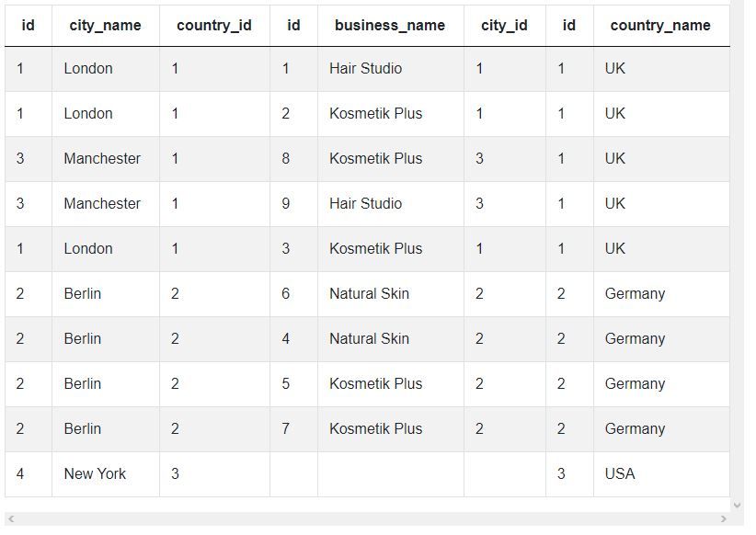Select Kosmetik Plus cell with id 7
Image resolution: width=756 pixels, height=535 pixels.
pyautogui.click(x=375, y=429)
